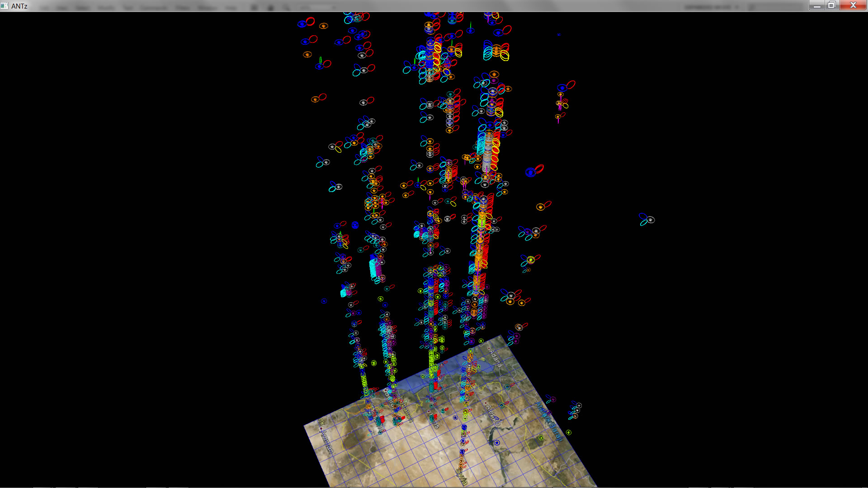This screenshot has height=488, width=868.
Task: Select the lone orange glyph with red ring
Action: pos(541,207)
